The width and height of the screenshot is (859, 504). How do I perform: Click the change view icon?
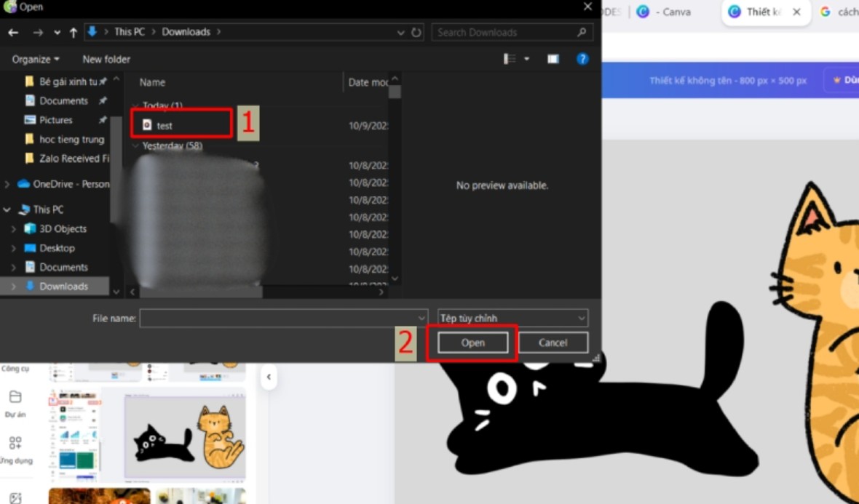click(x=510, y=59)
